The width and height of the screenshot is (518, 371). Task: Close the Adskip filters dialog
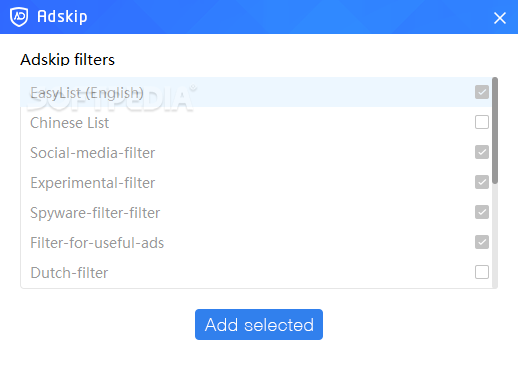[x=500, y=18]
